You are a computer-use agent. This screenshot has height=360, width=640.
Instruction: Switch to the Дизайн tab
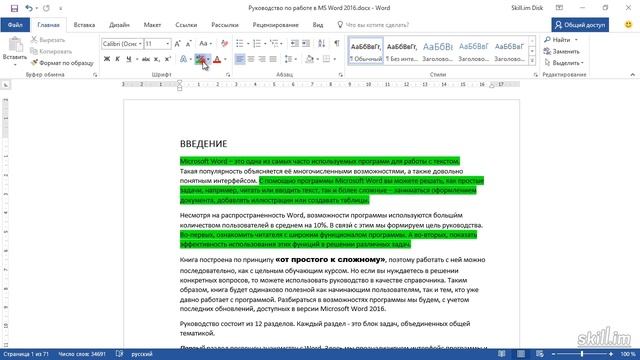[119, 25]
